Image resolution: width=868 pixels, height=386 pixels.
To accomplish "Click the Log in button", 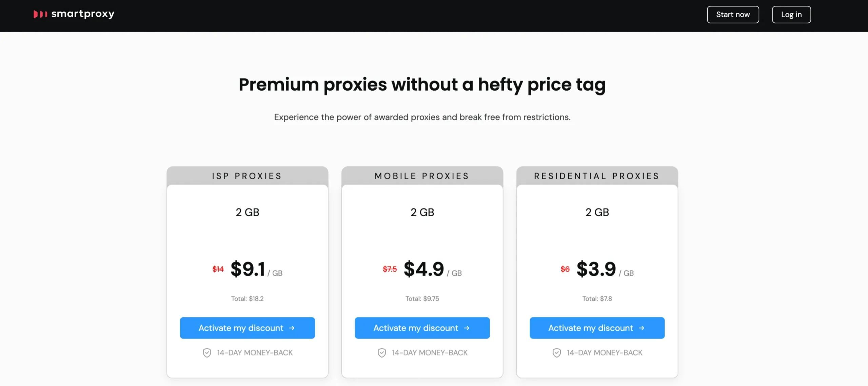I will [792, 14].
